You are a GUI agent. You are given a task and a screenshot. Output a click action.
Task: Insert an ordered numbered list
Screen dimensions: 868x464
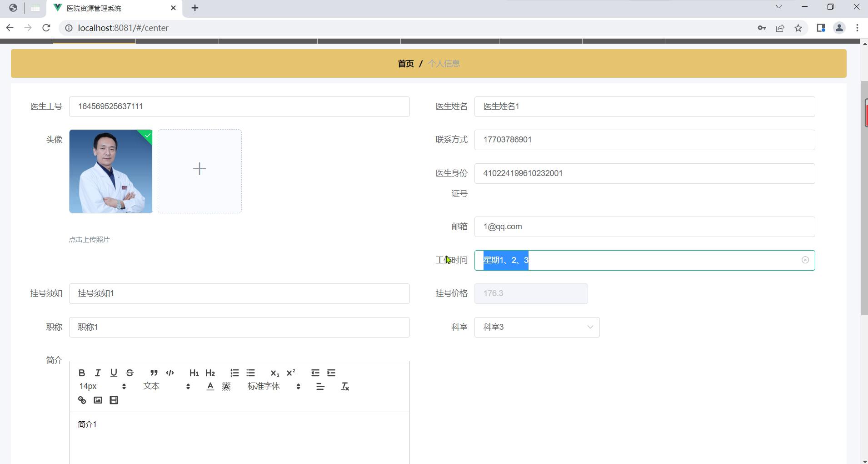234,373
